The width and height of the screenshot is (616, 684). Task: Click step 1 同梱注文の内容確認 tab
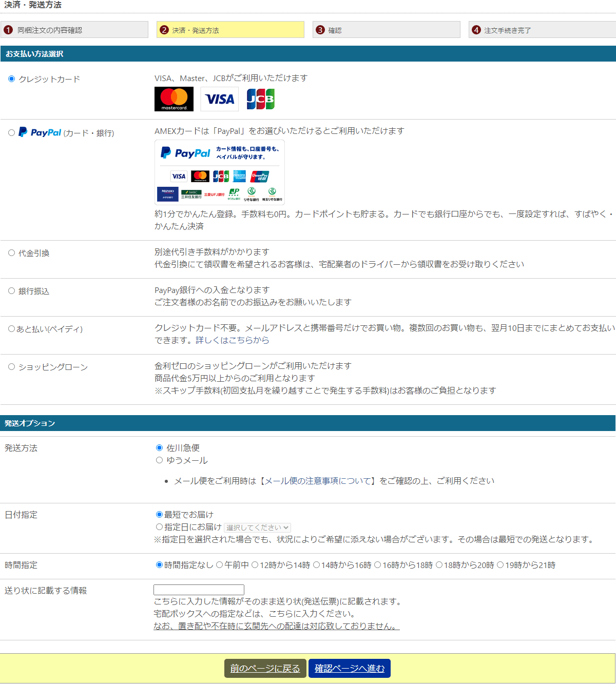74,30
